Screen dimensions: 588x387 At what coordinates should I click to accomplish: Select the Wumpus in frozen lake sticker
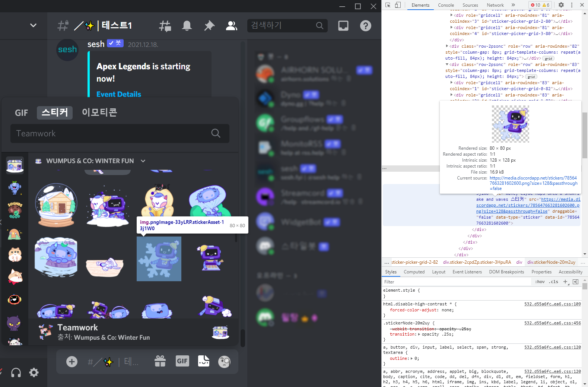tap(56, 257)
